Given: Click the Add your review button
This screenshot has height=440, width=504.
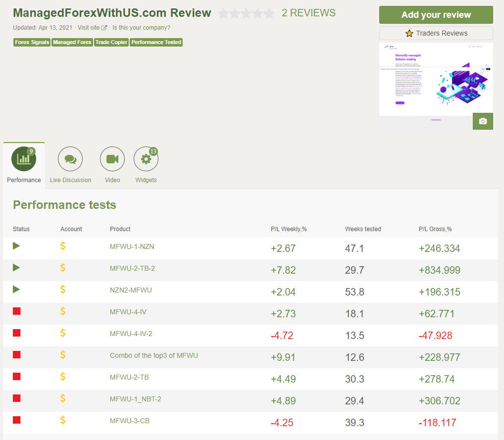Looking at the screenshot, I should 436,15.
